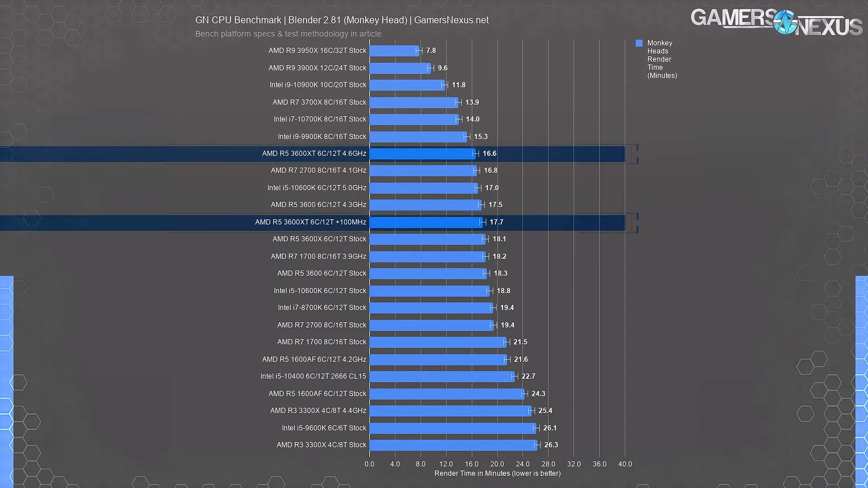Click the 7.8 value for the R9 3950X
This screenshot has width=868, height=488.
click(x=431, y=51)
